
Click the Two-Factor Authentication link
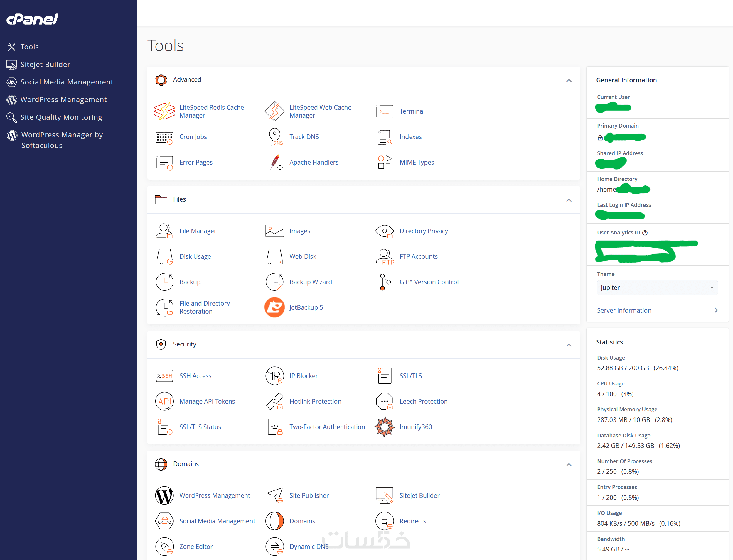pyautogui.click(x=327, y=427)
